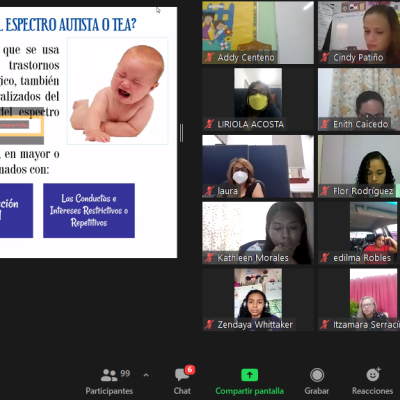This screenshot has height=400, width=400.
Task: Select LIRIOLA ACOSTA's video tile
Action: (258, 99)
